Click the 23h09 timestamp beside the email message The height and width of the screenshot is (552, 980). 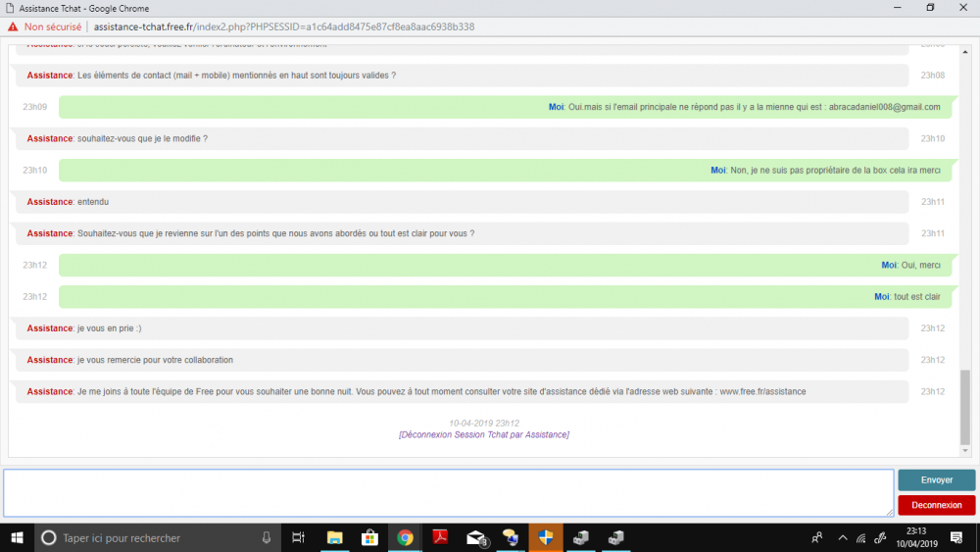click(x=35, y=107)
